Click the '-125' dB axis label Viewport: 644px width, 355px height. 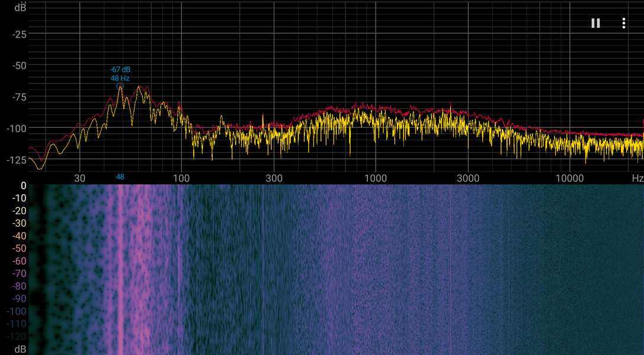(x=17, y=160)
